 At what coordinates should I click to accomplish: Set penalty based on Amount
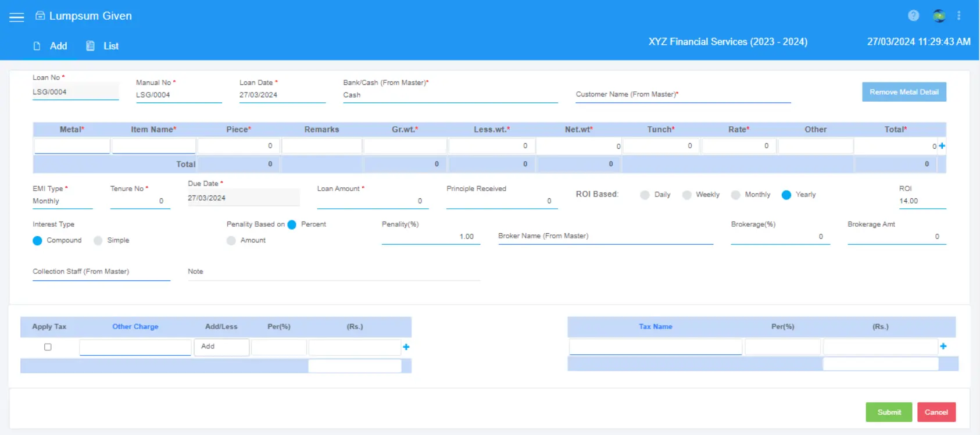[231, 241]
